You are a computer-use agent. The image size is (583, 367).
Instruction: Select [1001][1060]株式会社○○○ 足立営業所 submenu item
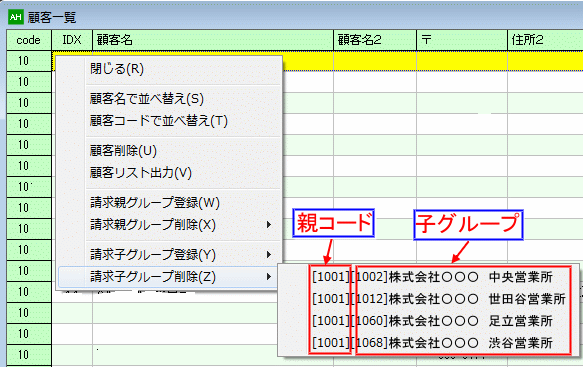click(x=428, y=321)
